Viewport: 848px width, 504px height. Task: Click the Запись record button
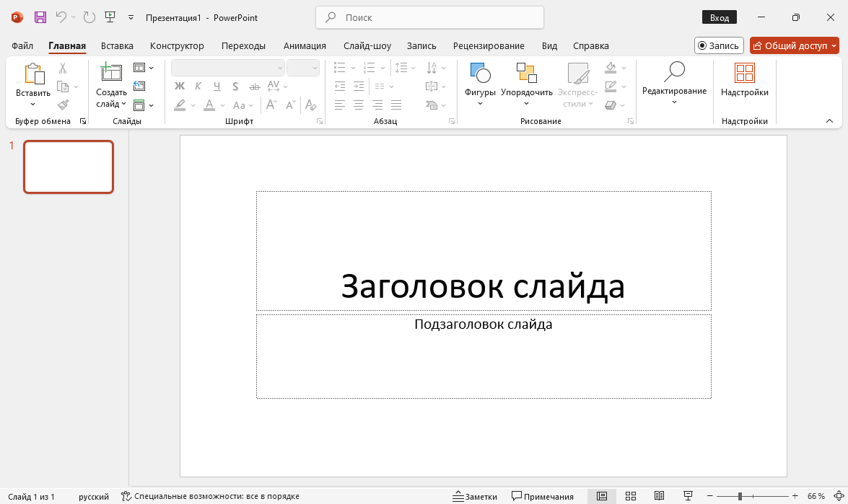click(719, 45)
